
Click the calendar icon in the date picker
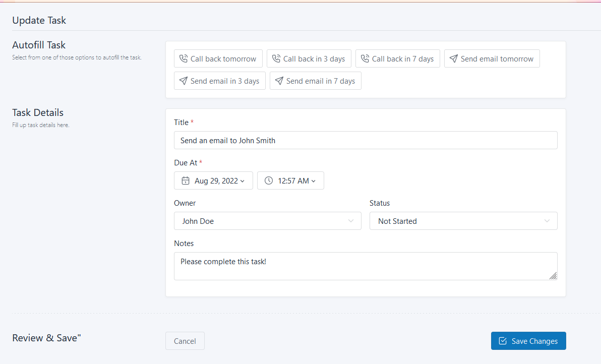click(186, 180)
